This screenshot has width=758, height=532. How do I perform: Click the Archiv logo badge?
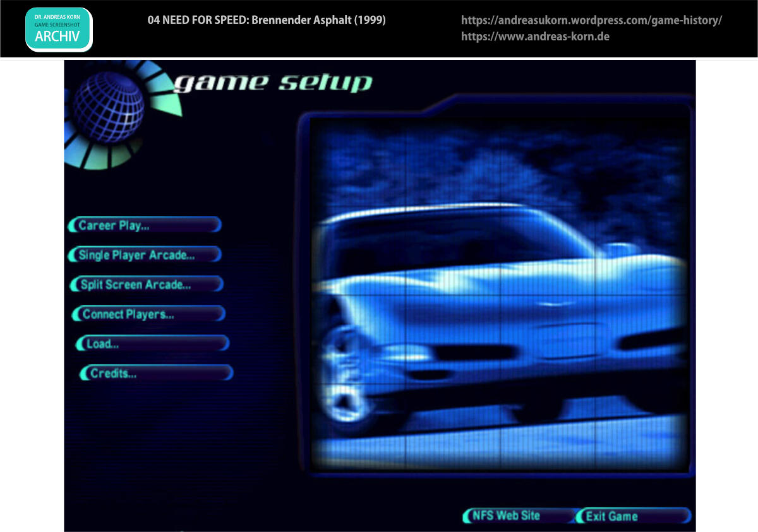(59, 30)
